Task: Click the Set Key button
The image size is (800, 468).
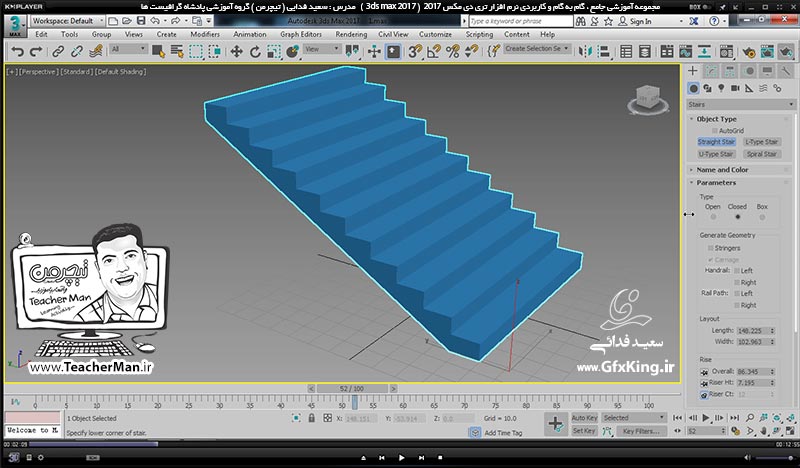Action: coord(584,431)
